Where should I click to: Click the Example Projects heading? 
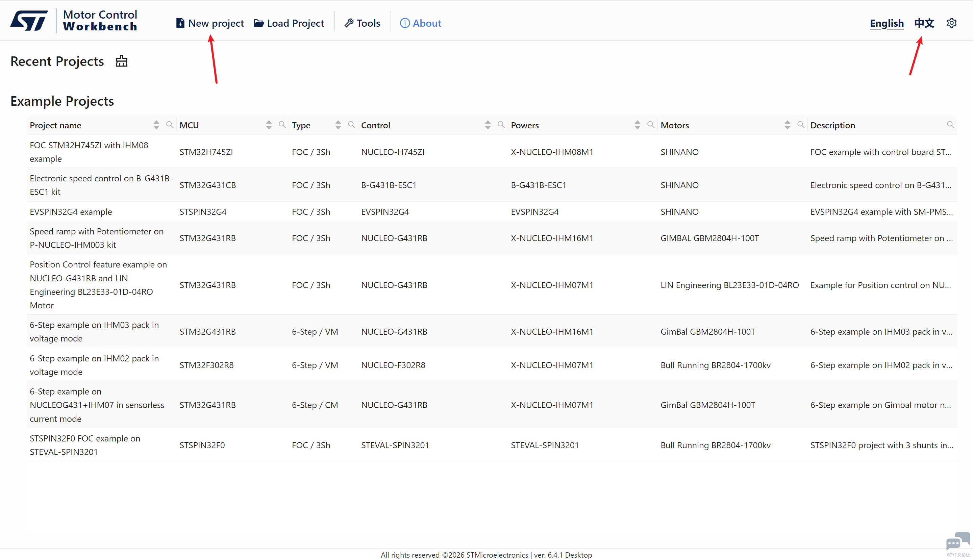[x=62, y=101]
